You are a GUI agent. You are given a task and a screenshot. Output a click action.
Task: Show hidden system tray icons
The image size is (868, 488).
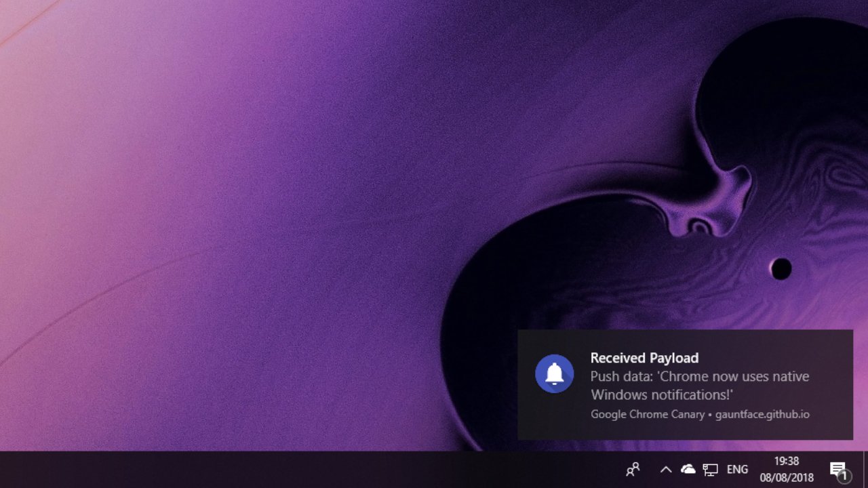(x=666, y=469)
